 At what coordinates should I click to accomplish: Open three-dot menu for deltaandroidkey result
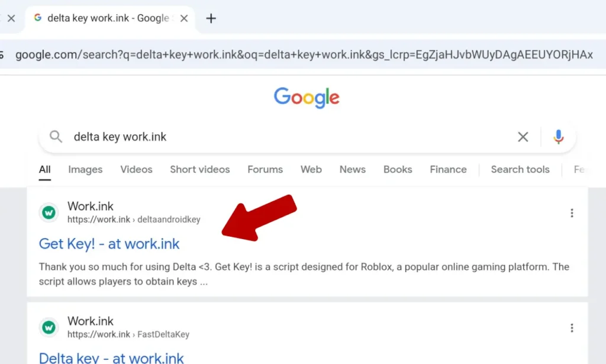tap(572, 213)
